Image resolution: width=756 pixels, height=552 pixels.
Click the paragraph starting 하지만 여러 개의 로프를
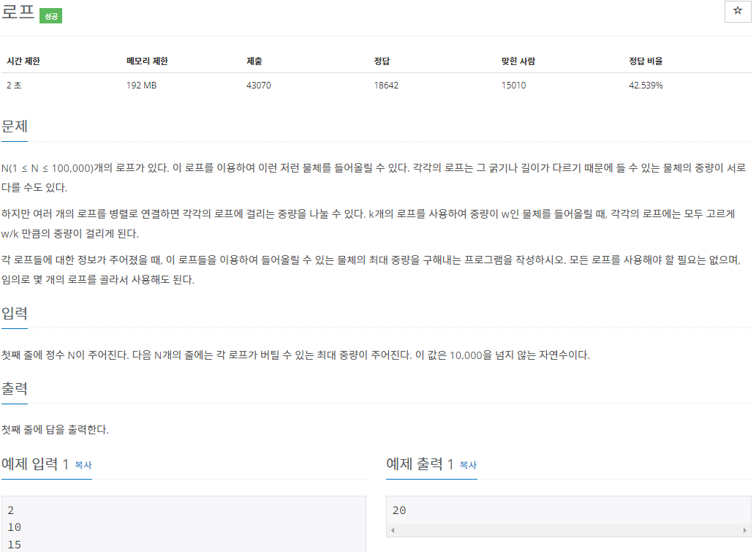click(368, 224)
